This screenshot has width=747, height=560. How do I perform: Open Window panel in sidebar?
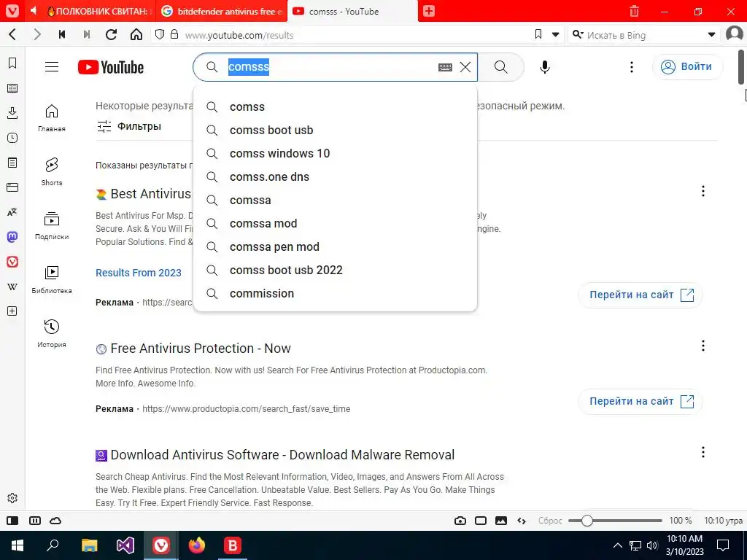pos(12,187)
